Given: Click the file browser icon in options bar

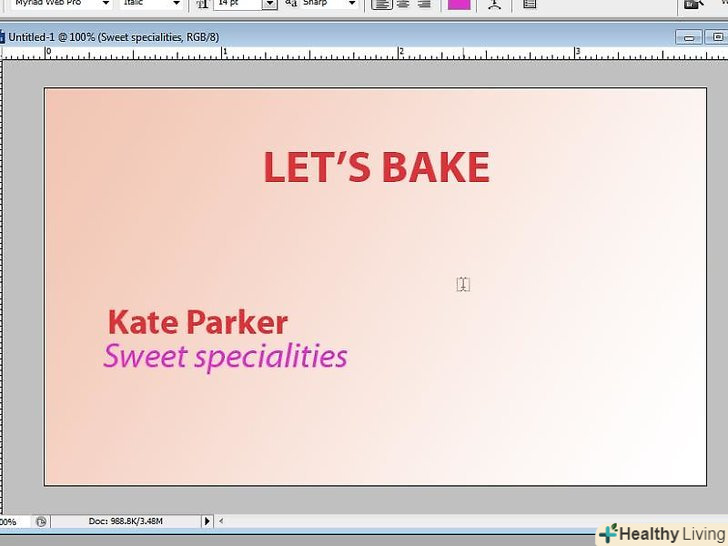Looking at the screenshot, I should (x=694, y=4).
